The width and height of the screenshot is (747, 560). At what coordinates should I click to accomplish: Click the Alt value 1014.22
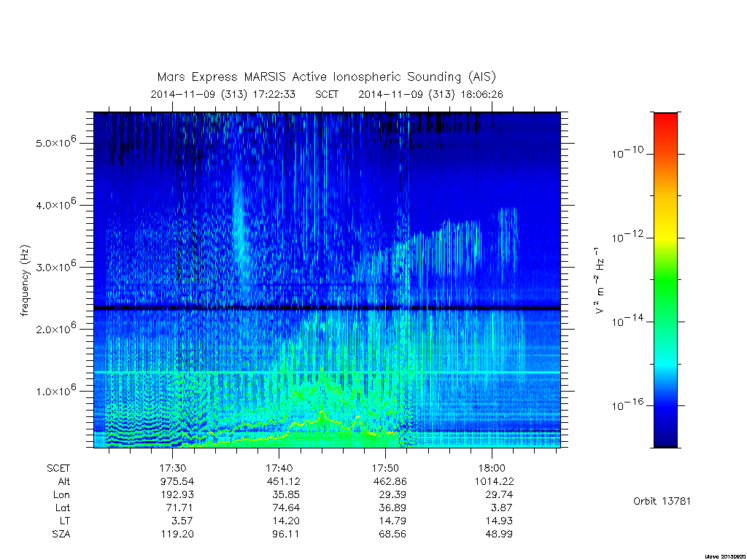pyautogui.click(x=494, y=481)
